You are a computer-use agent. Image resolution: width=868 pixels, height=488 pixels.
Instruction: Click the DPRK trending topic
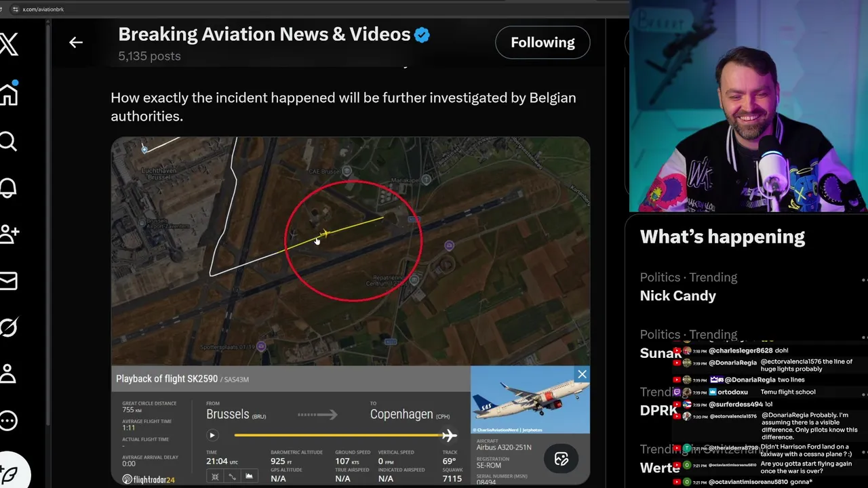tap(658, 410)
